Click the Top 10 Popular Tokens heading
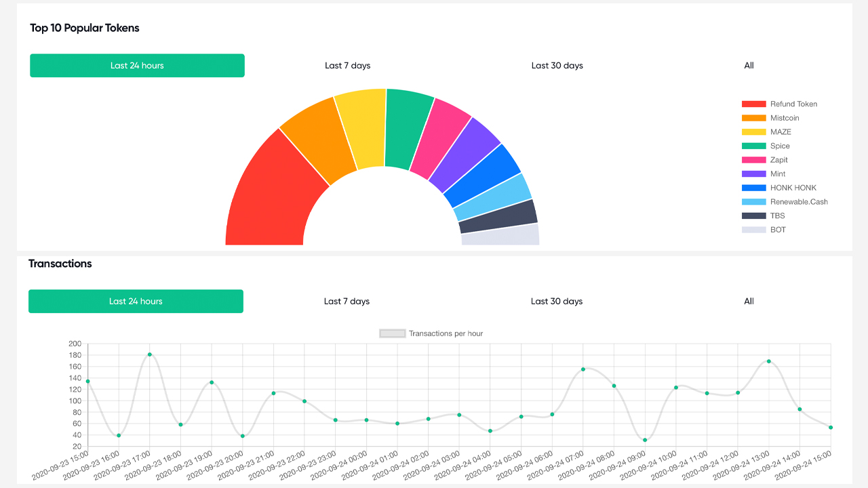 pyautogui.click(x=85, y=28)
